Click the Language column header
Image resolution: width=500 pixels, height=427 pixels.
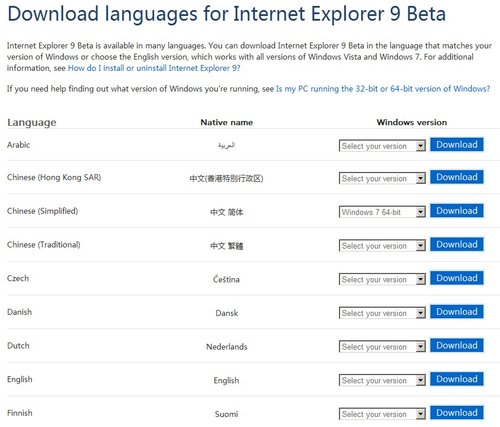[32, 122]
